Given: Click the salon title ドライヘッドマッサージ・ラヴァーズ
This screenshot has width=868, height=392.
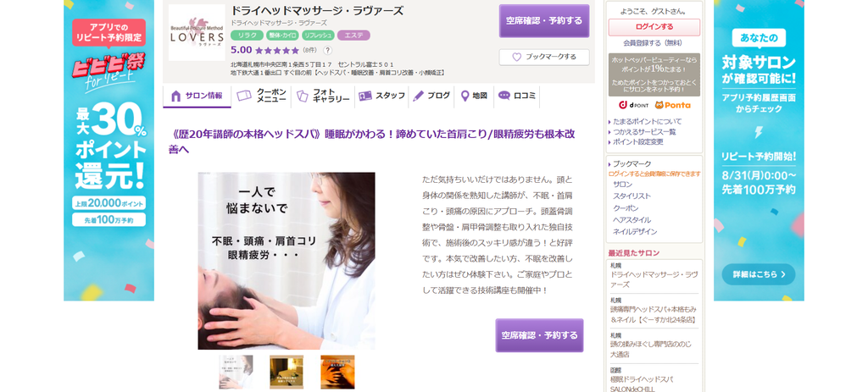Looking at the screenshot, I should [317, 11].
